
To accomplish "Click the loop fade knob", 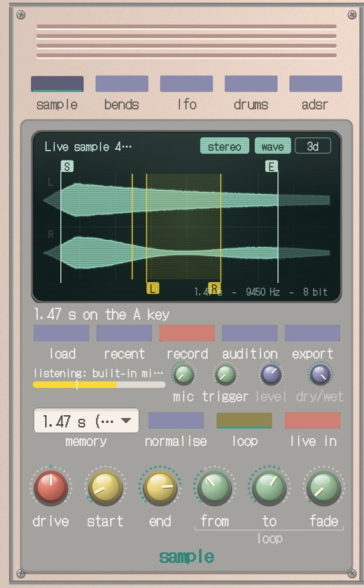I will coord(324,486).
